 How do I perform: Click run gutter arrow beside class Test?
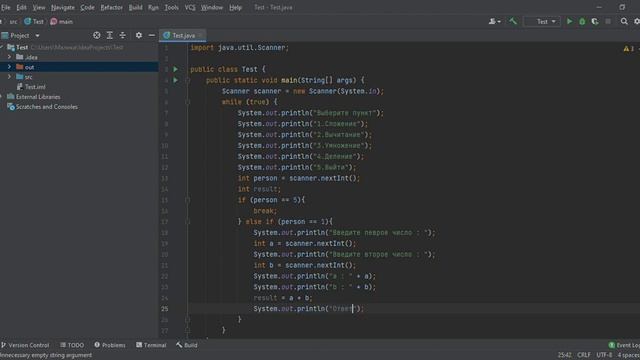click(x=176, y=69)
